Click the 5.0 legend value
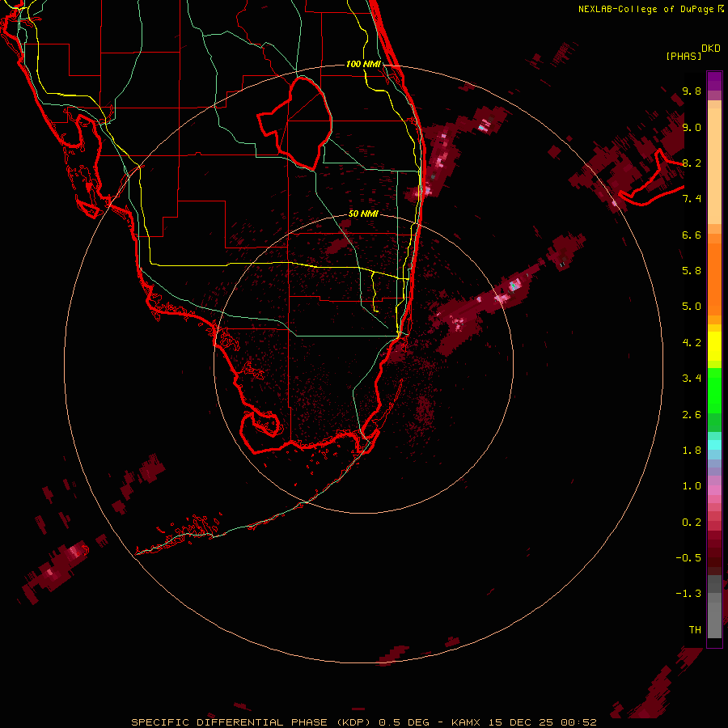The width and height of the screenshot is (728, 728). (692, 307)
